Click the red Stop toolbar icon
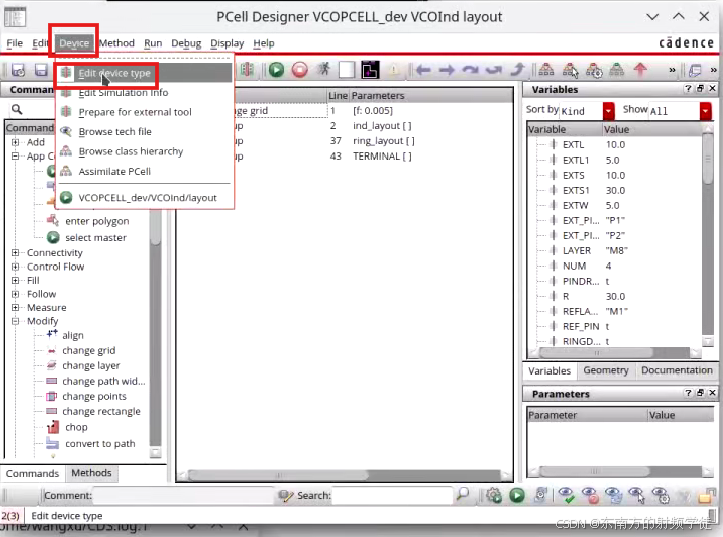723x537 pixels. click(300, 70)
